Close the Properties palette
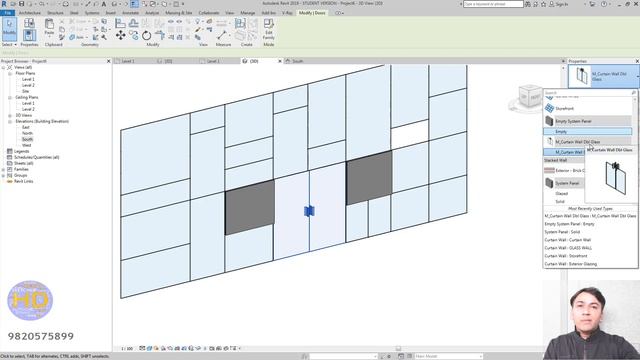The height and width of the screenshot is (360, 640). tap(637, 61)
